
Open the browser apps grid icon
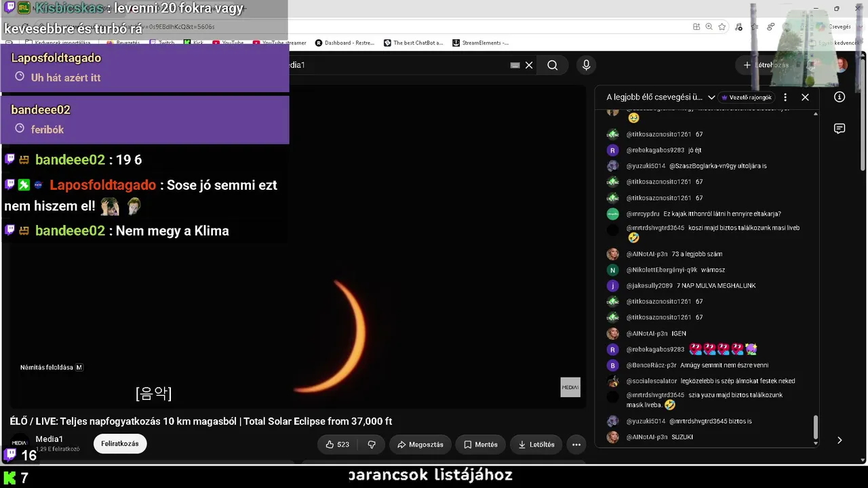pos(696,26)
